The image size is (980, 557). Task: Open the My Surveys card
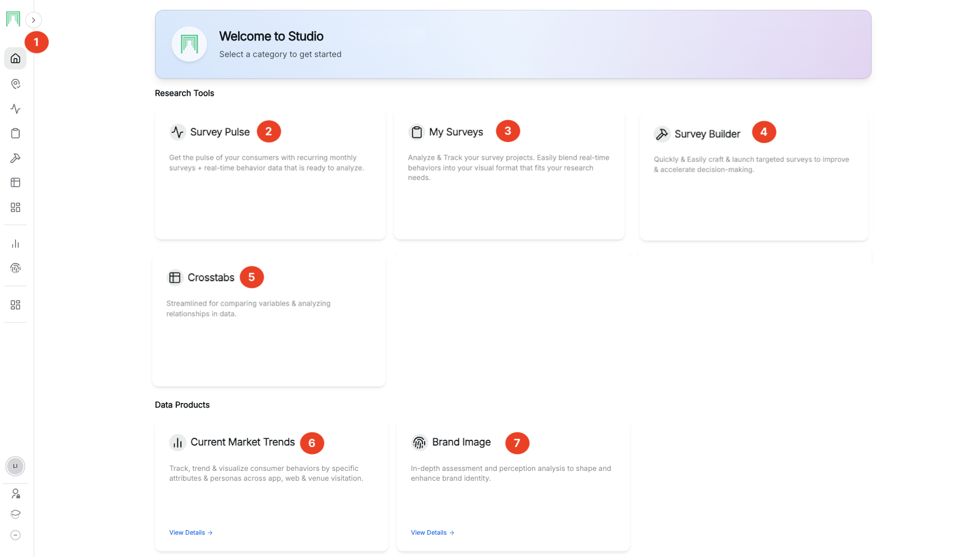pyautogui.click(x=456, y=132)
